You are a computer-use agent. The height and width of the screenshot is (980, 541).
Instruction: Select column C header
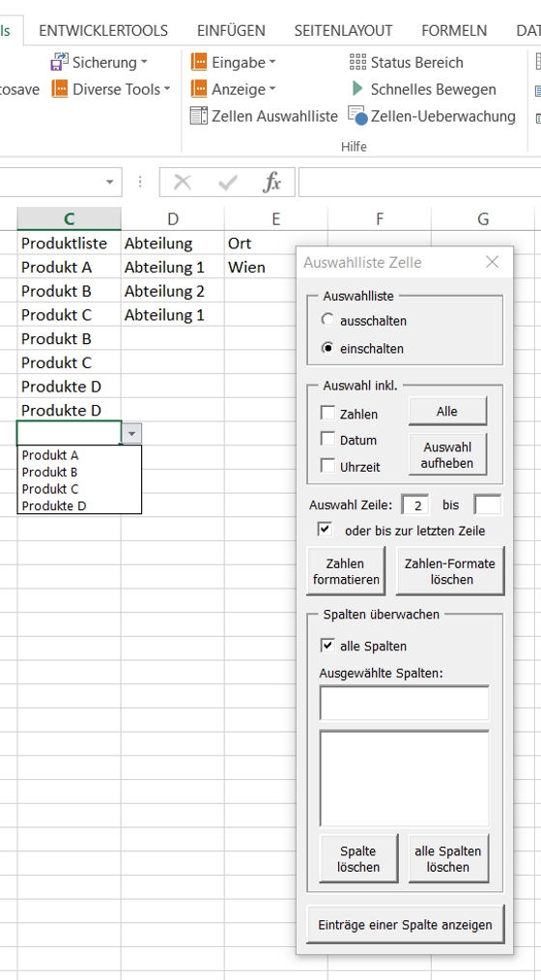pos(69,218)
